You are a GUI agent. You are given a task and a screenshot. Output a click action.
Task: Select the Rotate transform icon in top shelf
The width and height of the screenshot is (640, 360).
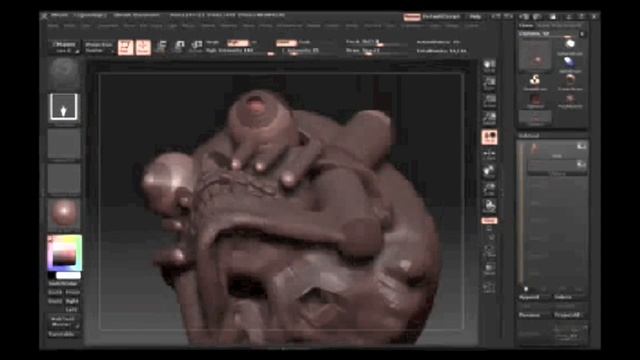[196, 47]
